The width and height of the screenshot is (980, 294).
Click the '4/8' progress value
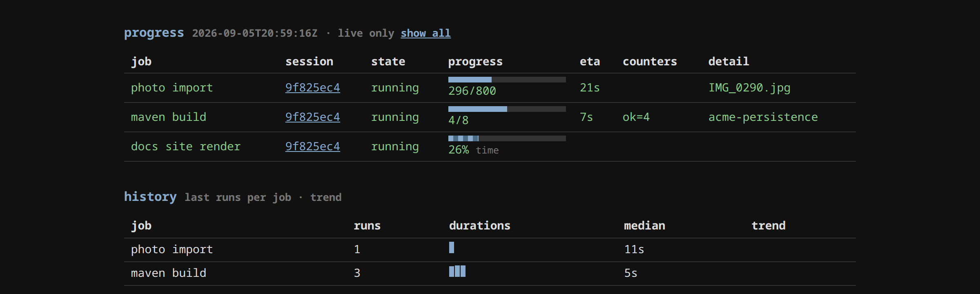click(459, 120)
